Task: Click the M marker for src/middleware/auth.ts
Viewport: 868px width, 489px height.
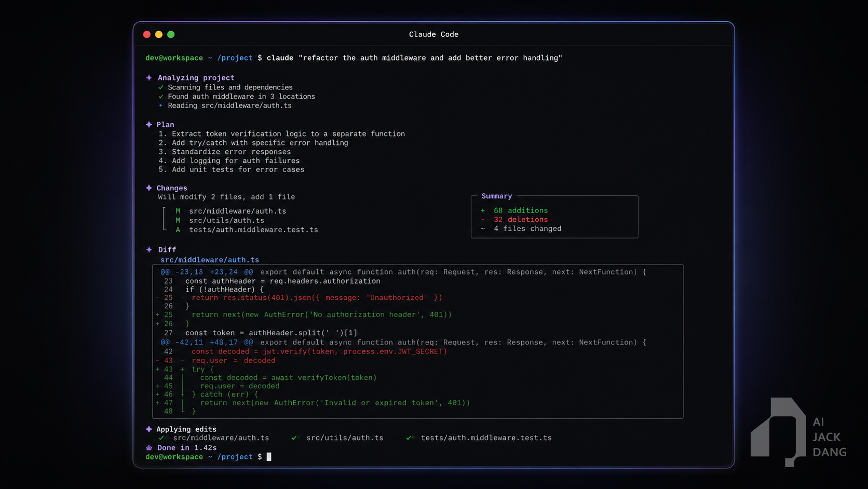Action: (178, 211)
